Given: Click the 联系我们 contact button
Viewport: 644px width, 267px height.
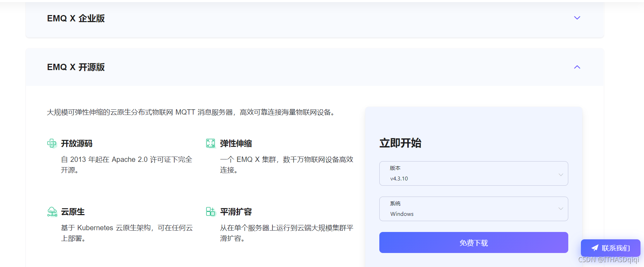Looking at the screenshot, I should pos(610,248).
